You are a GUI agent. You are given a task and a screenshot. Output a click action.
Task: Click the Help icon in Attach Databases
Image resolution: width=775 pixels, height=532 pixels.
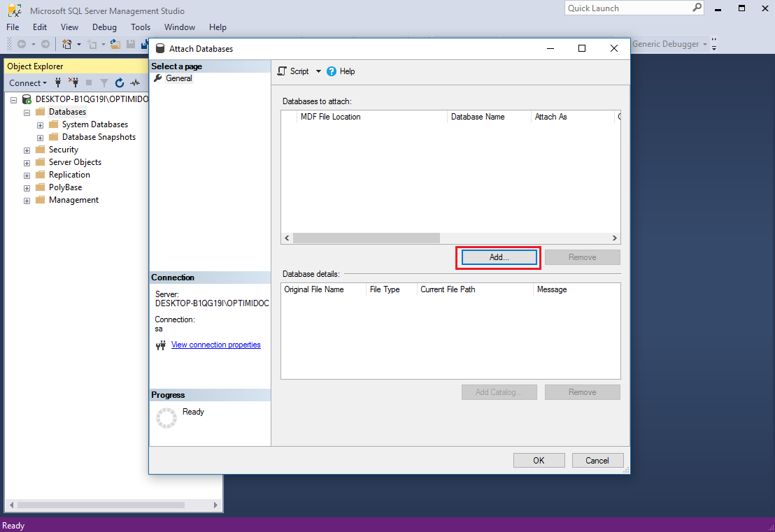332,71
